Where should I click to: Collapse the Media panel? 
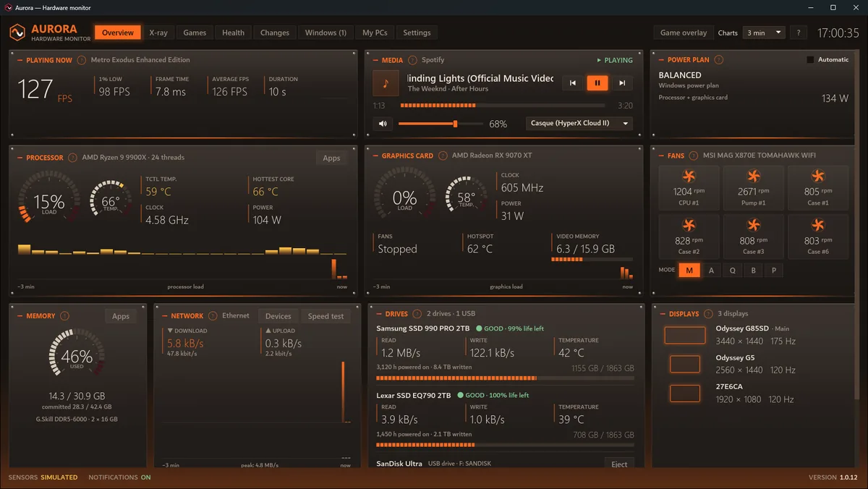376,60
